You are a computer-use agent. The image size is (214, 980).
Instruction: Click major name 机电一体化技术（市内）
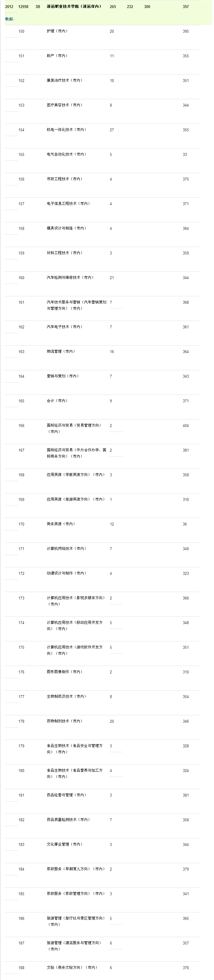(67, 130)
